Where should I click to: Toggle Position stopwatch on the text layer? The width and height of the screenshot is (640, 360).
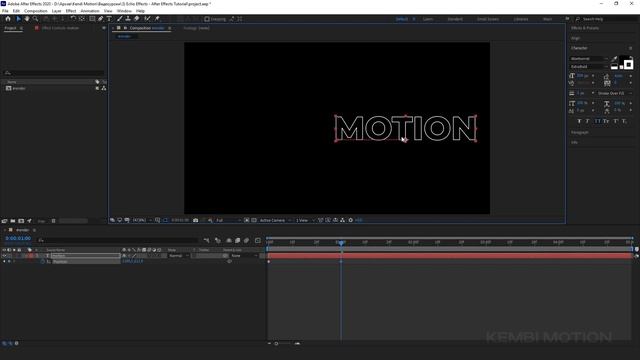pos(42,262)
